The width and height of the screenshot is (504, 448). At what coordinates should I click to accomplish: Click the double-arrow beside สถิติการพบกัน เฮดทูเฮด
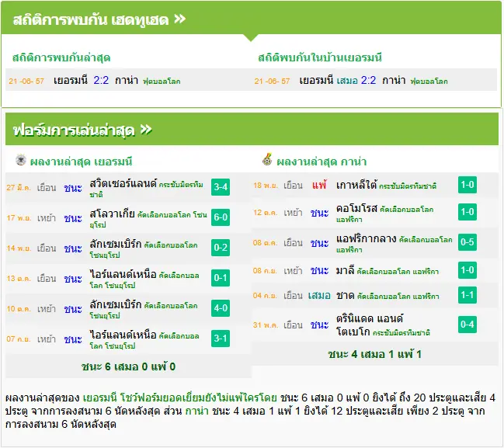(179, 19)
